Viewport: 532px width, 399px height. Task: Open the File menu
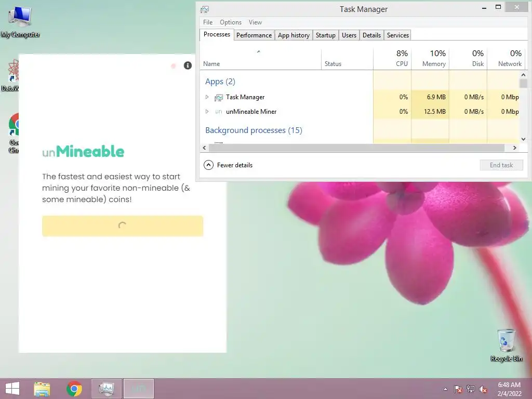[x=208, y=22]
